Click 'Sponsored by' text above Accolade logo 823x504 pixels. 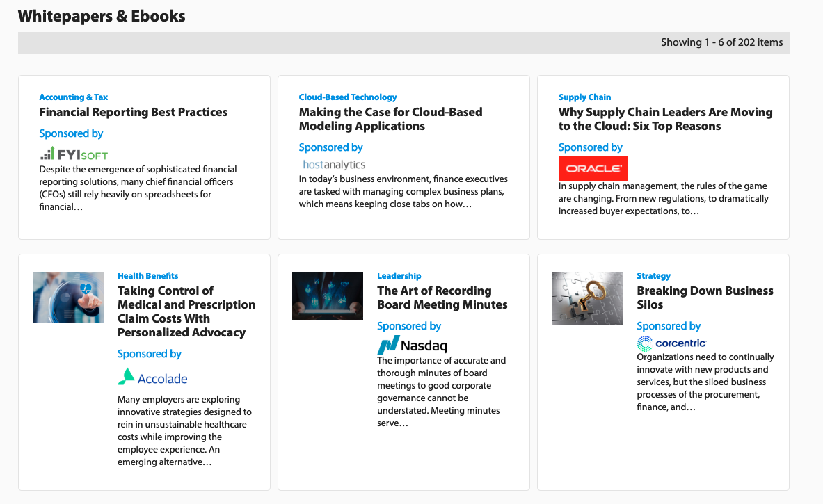[150, 354]
